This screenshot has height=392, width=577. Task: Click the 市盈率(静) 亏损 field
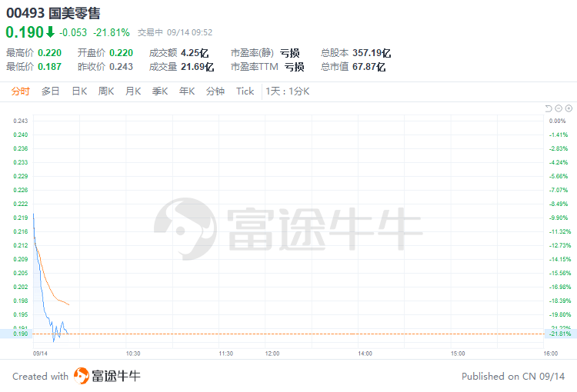pyautogui.click(x=265, y=53)
